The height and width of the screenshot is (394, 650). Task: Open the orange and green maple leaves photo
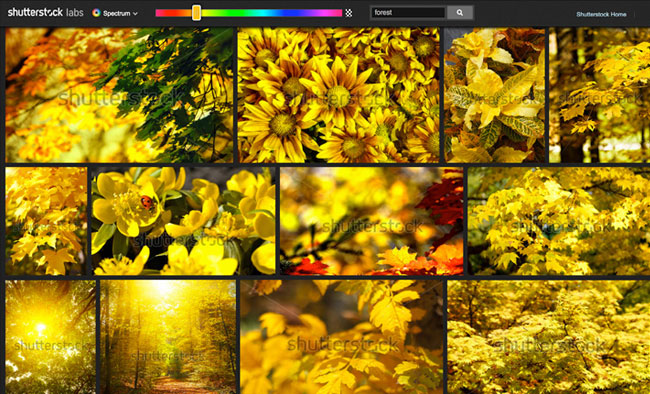tap(119, 95)
